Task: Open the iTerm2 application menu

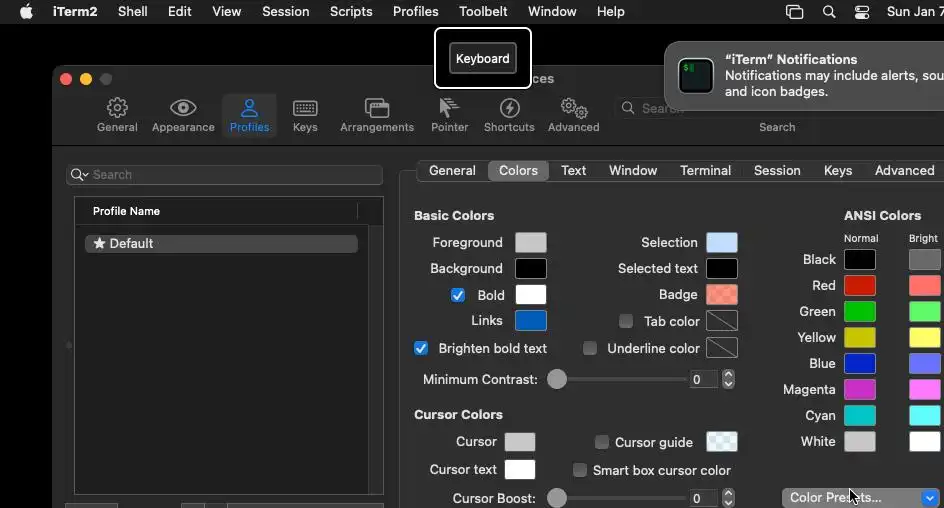Action: [75, 11]
